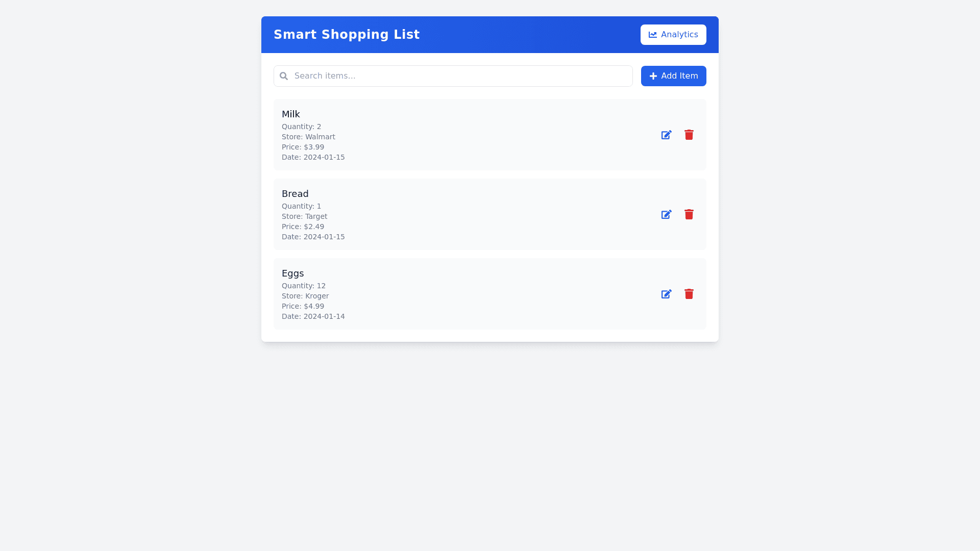Open the edit form for Eggs

(666, 294)
